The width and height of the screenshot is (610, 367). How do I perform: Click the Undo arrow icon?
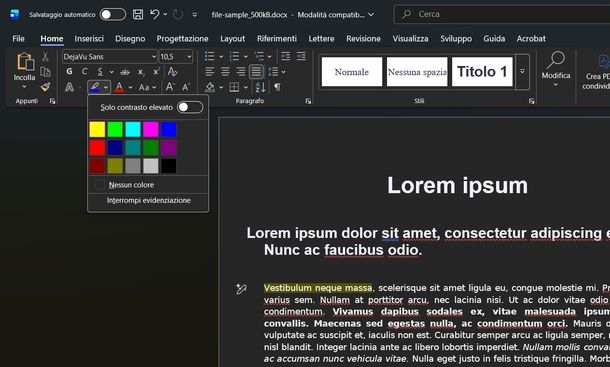[154, 14]
